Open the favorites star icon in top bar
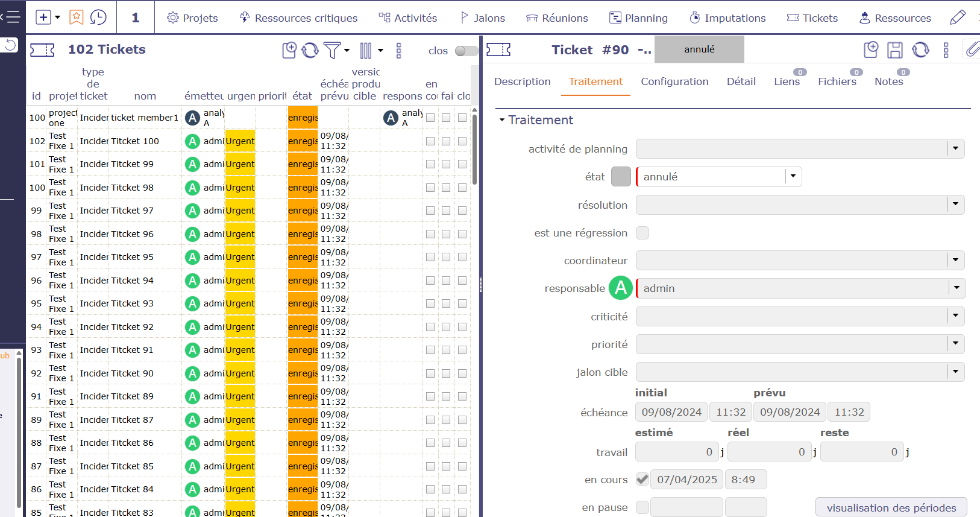 [77, 17]
